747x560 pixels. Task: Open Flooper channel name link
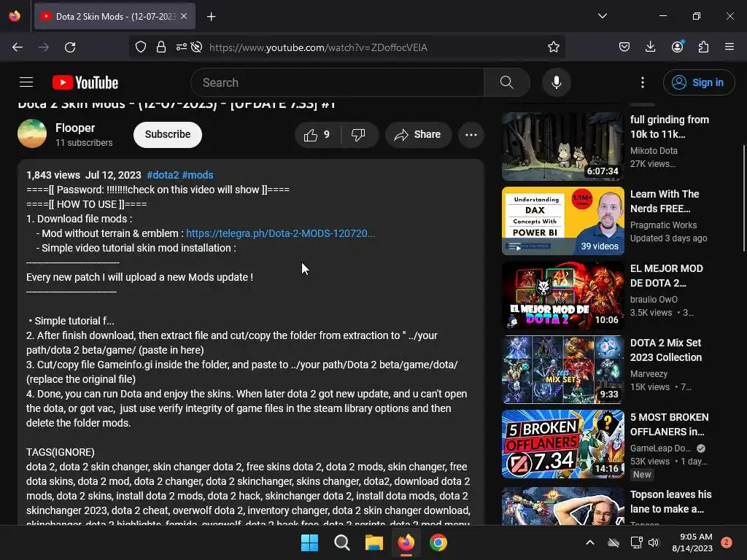(75, 128)
